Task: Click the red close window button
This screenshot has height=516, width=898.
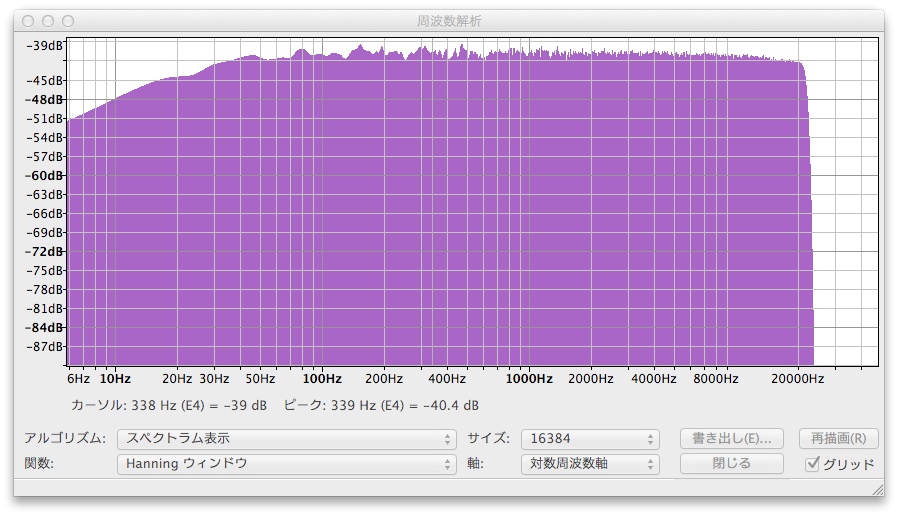Action: tap(28, 21)
